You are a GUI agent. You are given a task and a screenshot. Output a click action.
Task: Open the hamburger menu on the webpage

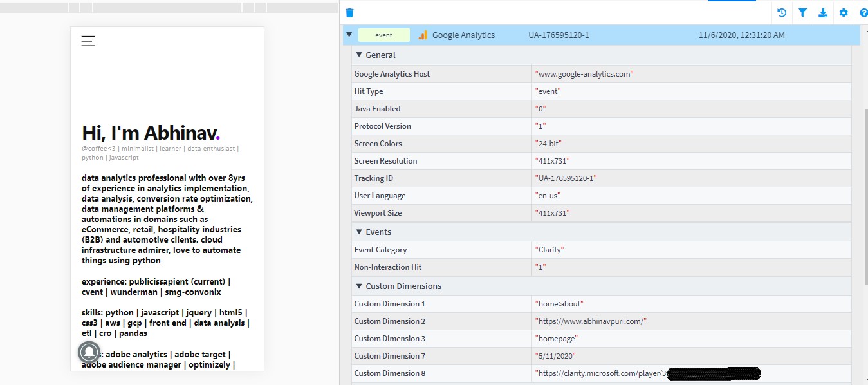point(88,41)
